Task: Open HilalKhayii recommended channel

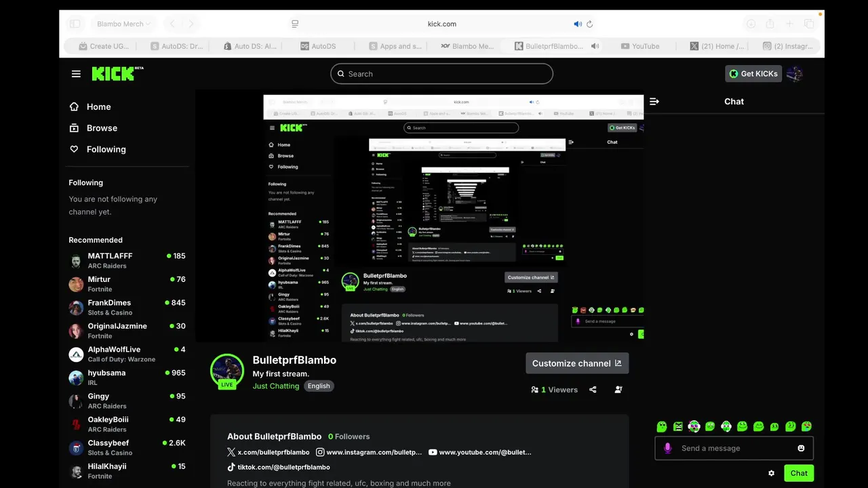Action: [x=127, y=471]
